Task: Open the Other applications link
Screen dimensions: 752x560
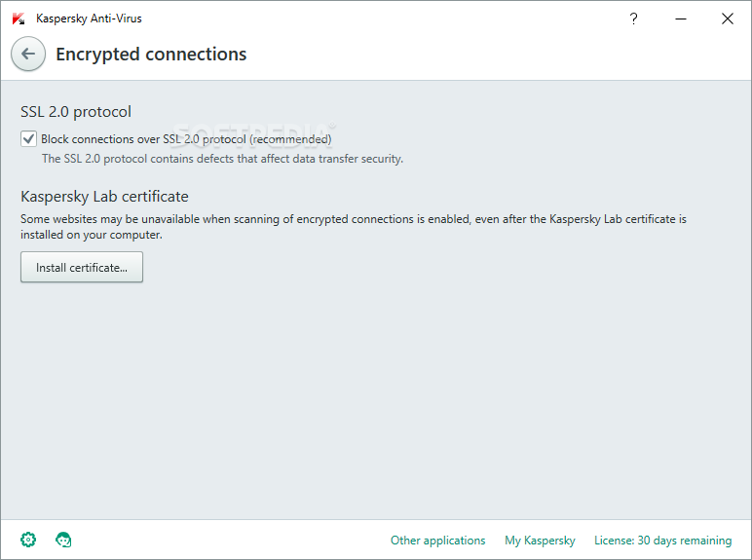Action: pyautogui.click(x=438, y=541)
